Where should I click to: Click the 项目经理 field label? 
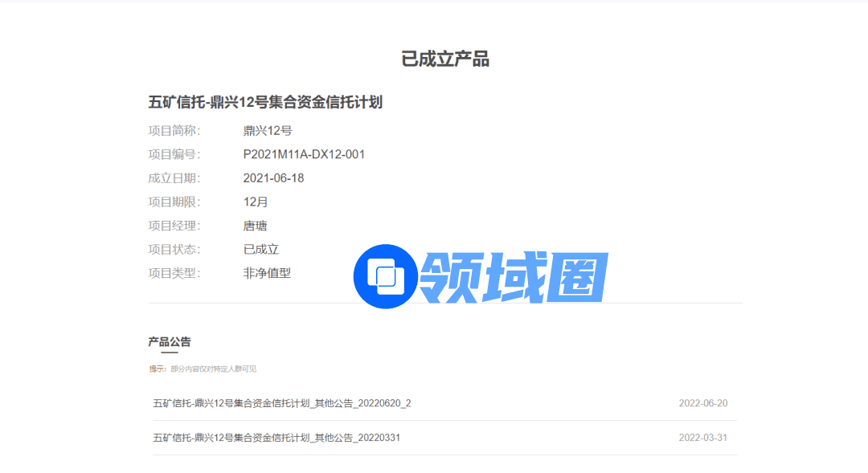[174, 226]
